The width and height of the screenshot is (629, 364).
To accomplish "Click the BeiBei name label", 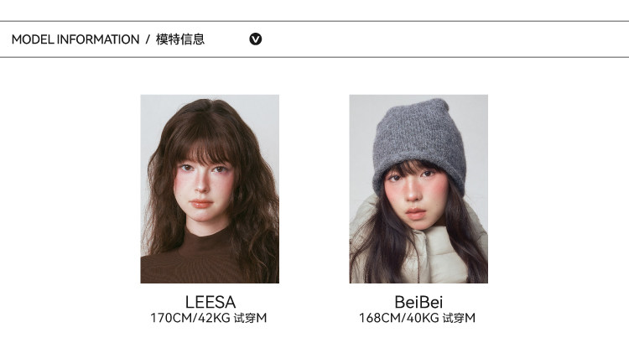I will pyautogui.click(x=418, y=302).
